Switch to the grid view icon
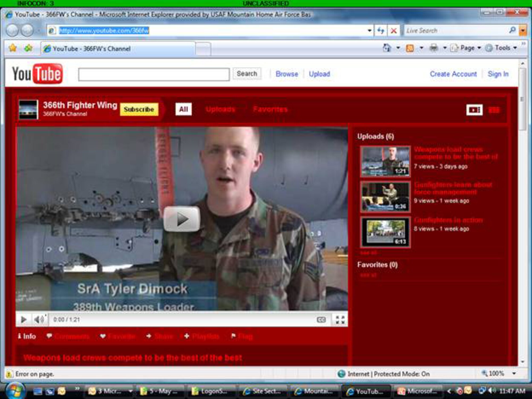Image resolution: width=532 pixels, height=399 pixels. click(494, 110)
